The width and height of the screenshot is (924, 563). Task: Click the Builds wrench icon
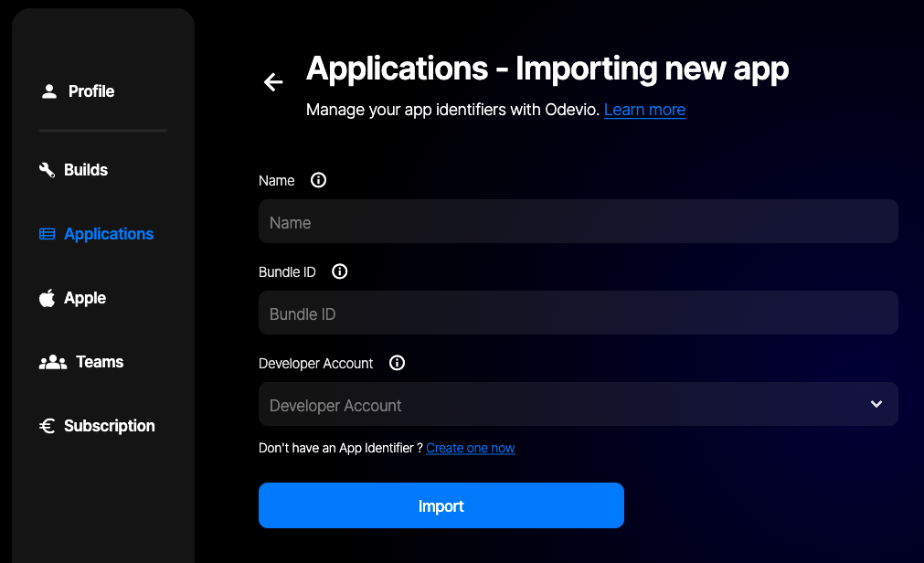[48, 170]
